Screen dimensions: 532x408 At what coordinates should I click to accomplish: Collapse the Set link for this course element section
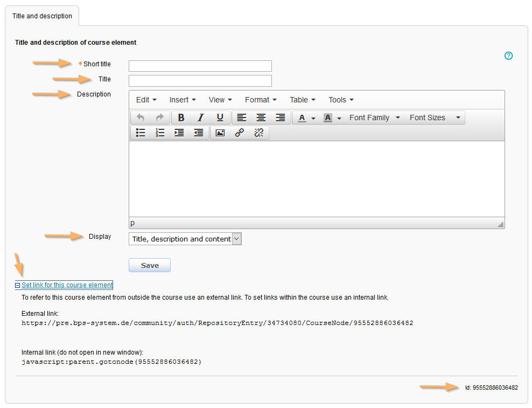tap(18, 285)
